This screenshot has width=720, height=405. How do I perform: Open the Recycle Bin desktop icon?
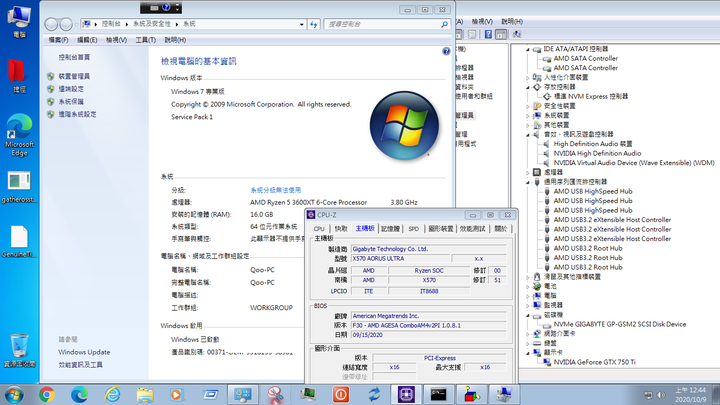pyautogui.click(x=19, y=351)
